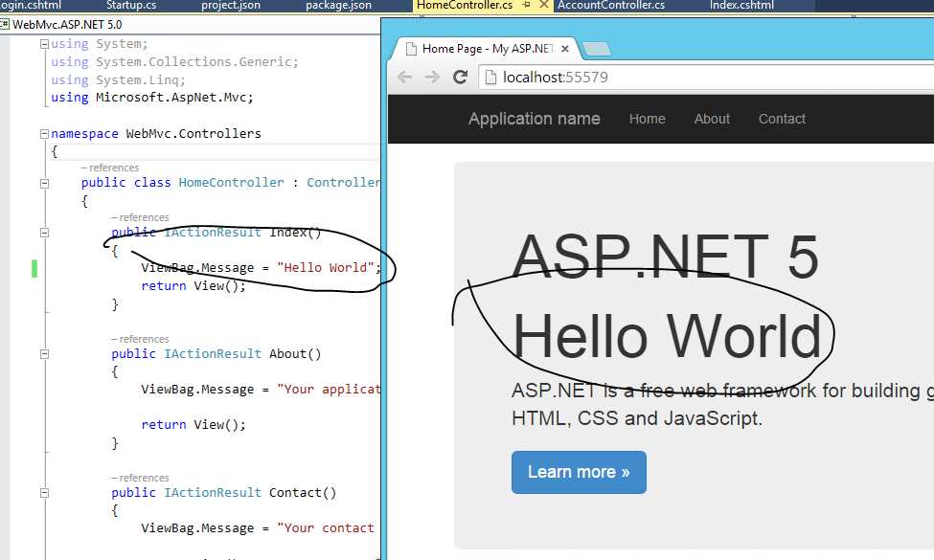Select the AccountController.cs tab

tap(611, 6)
